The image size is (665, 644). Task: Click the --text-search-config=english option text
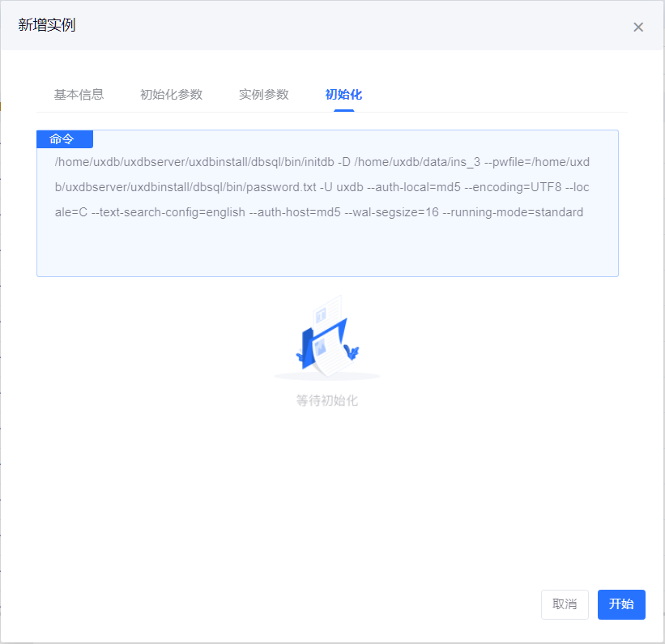[168, 212]
